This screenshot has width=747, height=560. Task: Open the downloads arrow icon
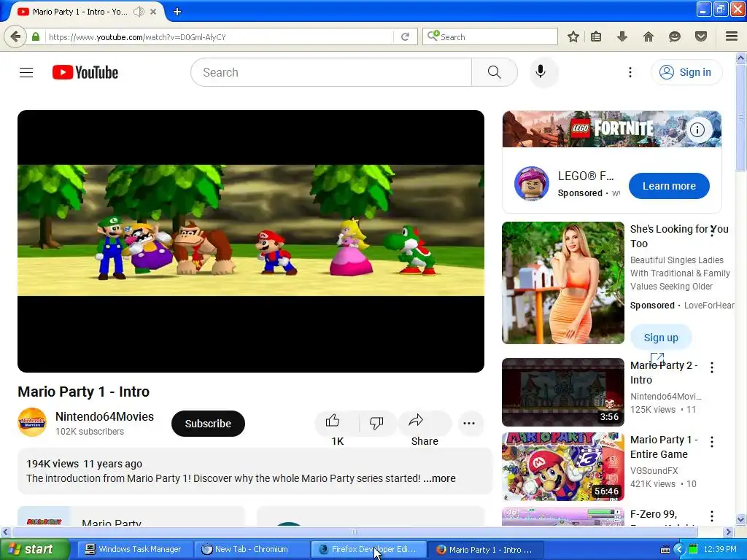click(x=622, y=36)
